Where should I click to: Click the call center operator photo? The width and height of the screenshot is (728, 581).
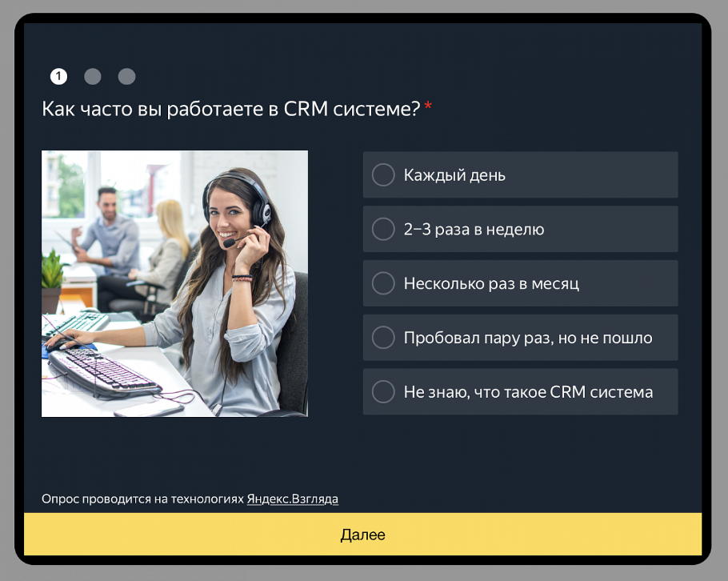click(174, 283)
